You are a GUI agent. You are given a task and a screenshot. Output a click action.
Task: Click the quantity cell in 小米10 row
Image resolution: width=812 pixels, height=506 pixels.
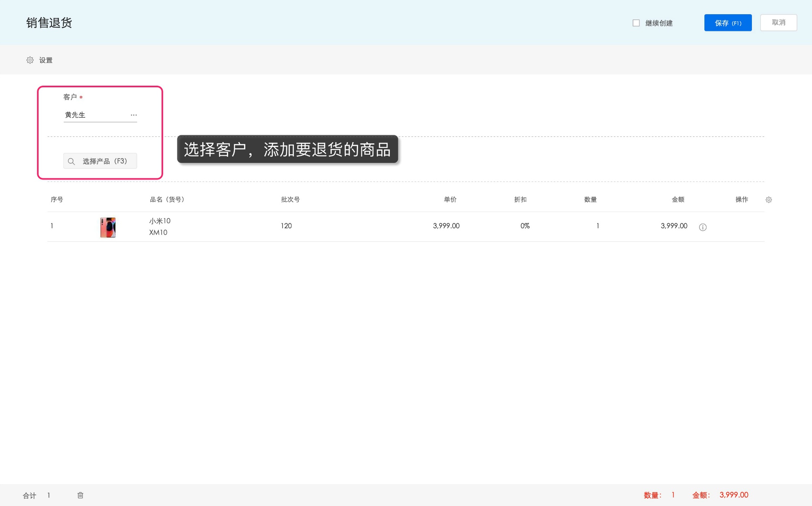pos(598,226)
